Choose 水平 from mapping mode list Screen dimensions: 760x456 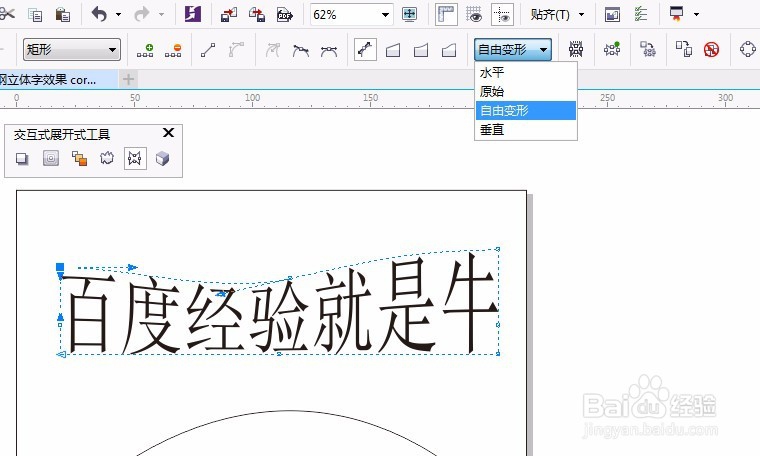tap(526, 73)
